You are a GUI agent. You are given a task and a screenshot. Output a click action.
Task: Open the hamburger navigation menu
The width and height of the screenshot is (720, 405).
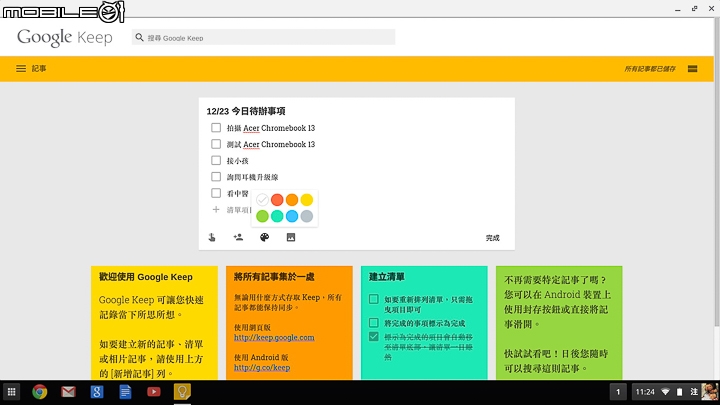pos(21,68)
